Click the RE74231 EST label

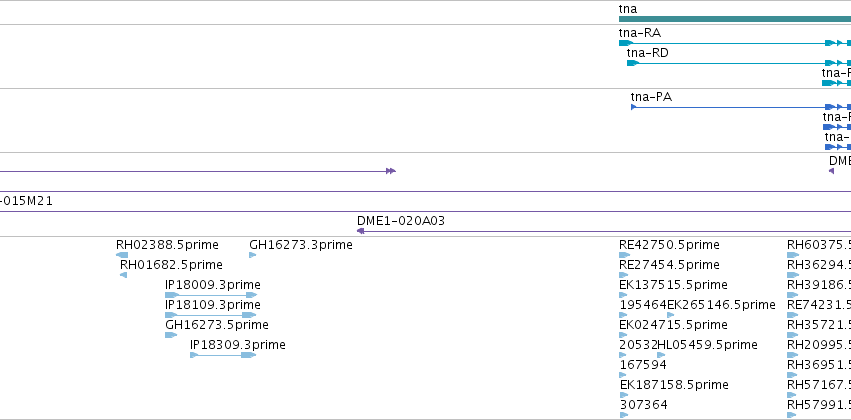point(819,305)
